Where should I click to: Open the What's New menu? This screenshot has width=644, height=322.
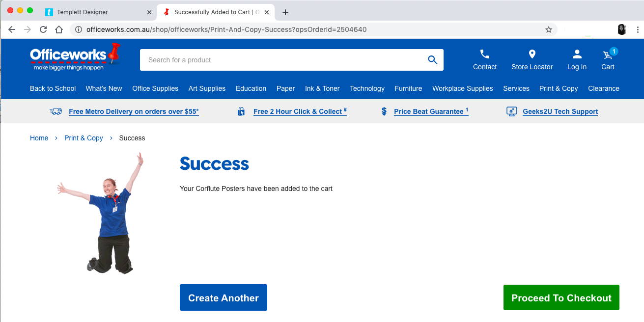click(104, 88)
